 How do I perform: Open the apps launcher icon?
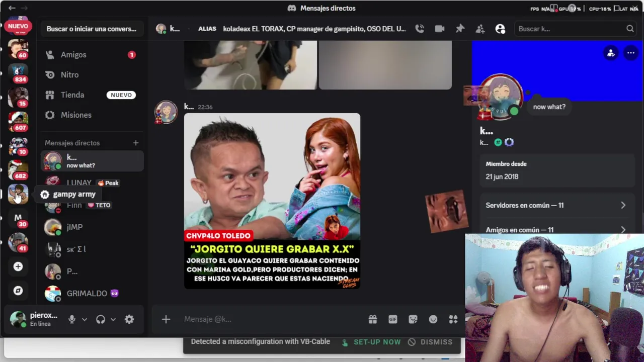(x=453, y=319)
